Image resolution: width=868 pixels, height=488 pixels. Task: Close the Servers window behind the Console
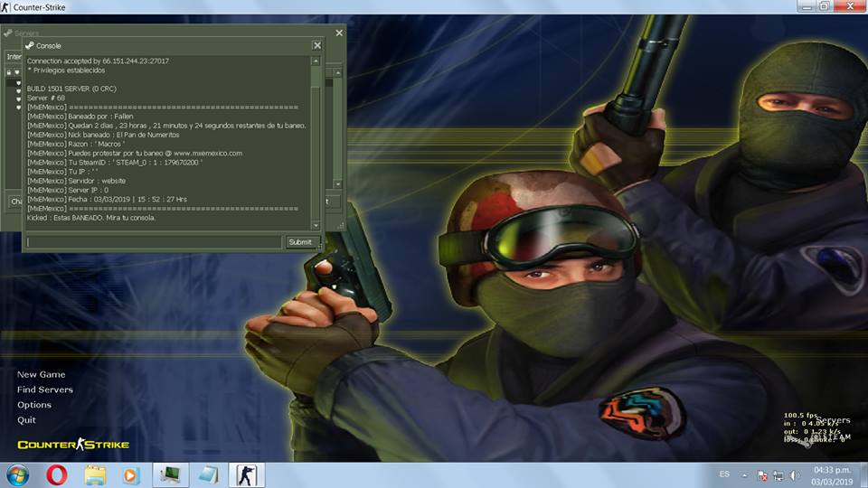pos(339,33)
